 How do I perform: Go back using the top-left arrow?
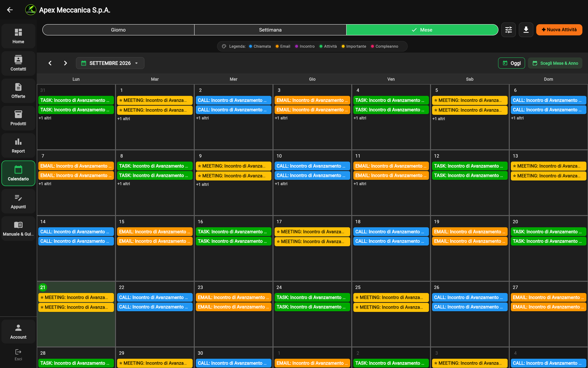[x=10, y=10]
